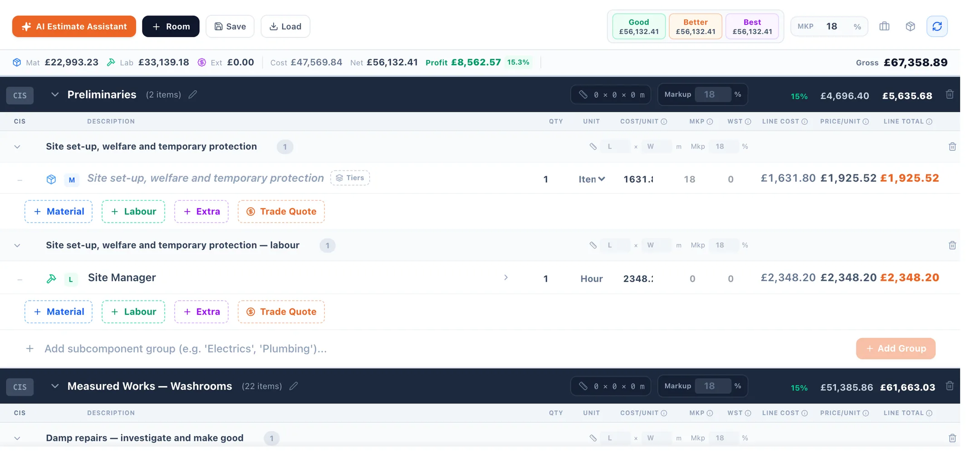
Task: Delete the Site set-up labour group
Action: pos(952,245)
